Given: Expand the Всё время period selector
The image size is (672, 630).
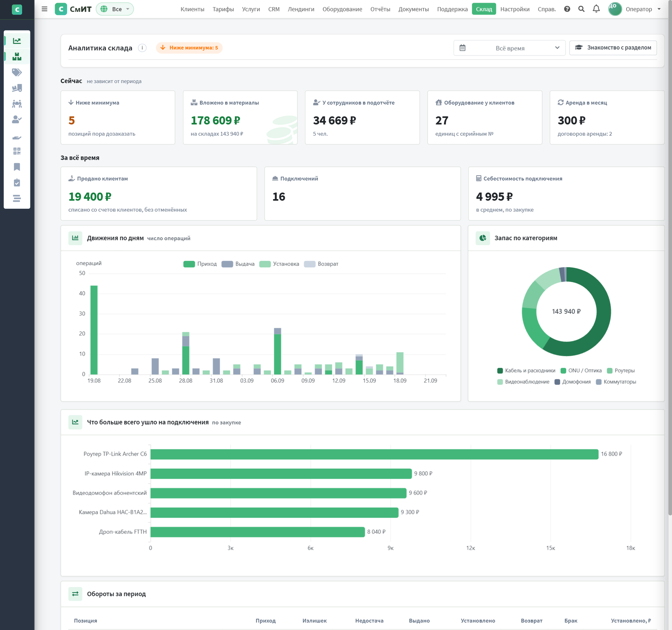Looking at the screenshot, I should point(509,48).
